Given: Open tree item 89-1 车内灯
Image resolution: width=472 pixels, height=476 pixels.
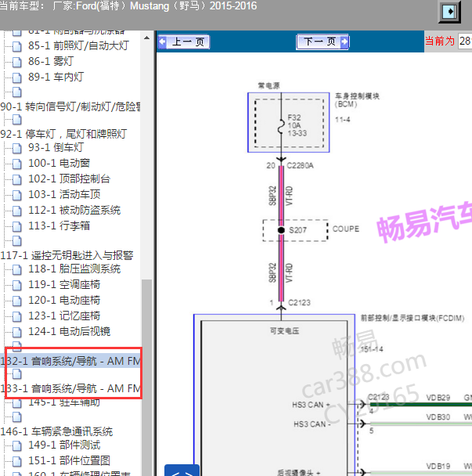Looking at the screenshot, I should point(56,77).
